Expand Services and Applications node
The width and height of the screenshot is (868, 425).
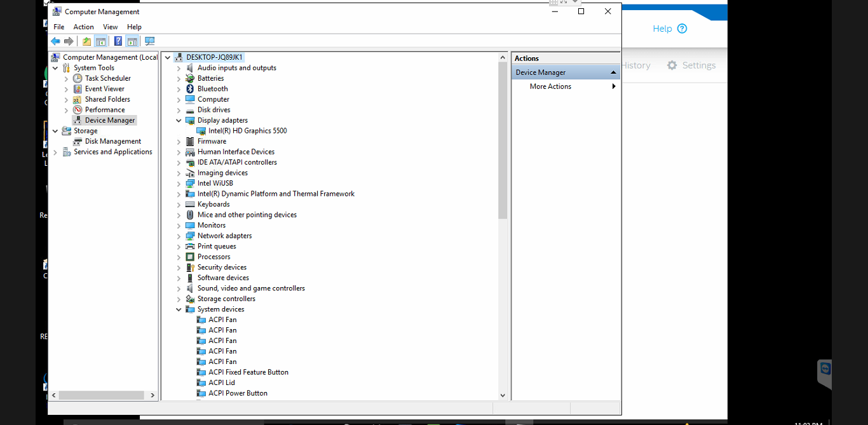pos(55,152)
